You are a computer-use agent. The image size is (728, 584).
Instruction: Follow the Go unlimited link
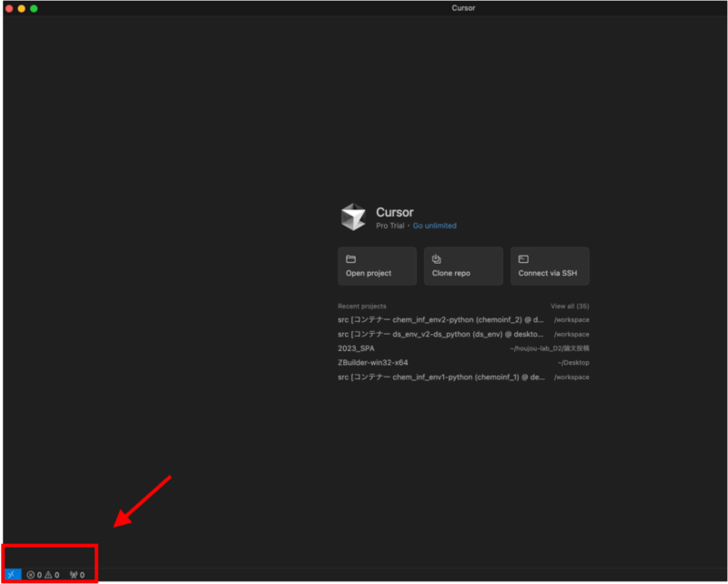click(435, 226)
